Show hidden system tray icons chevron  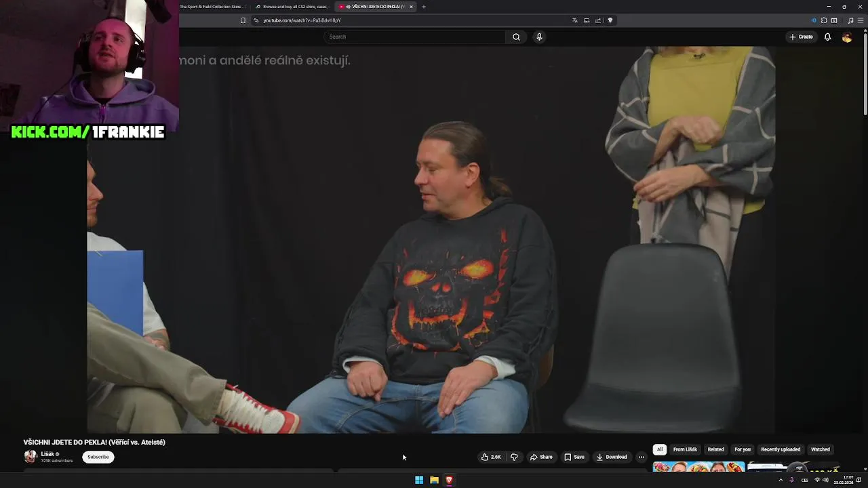[781, 480]
